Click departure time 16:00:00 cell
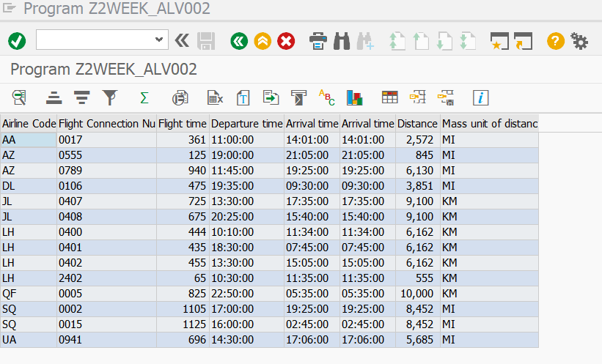 [x=247, y=324]
